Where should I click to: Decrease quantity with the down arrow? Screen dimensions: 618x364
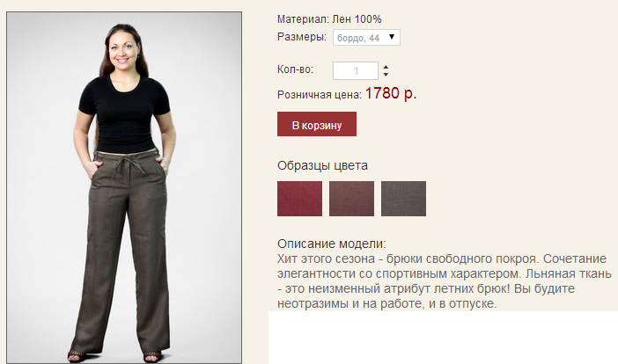pyautogui.click(x=386, y=75)
